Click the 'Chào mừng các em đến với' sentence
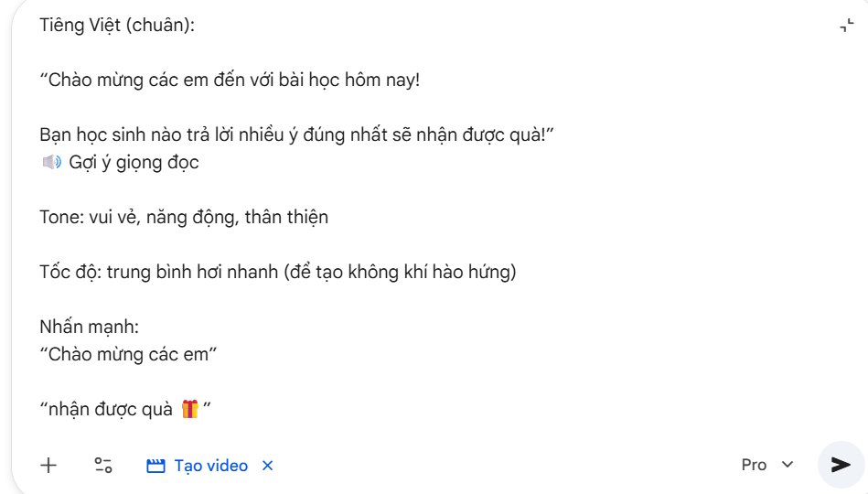This screenshot has width=868, height=494. (230, 80)
